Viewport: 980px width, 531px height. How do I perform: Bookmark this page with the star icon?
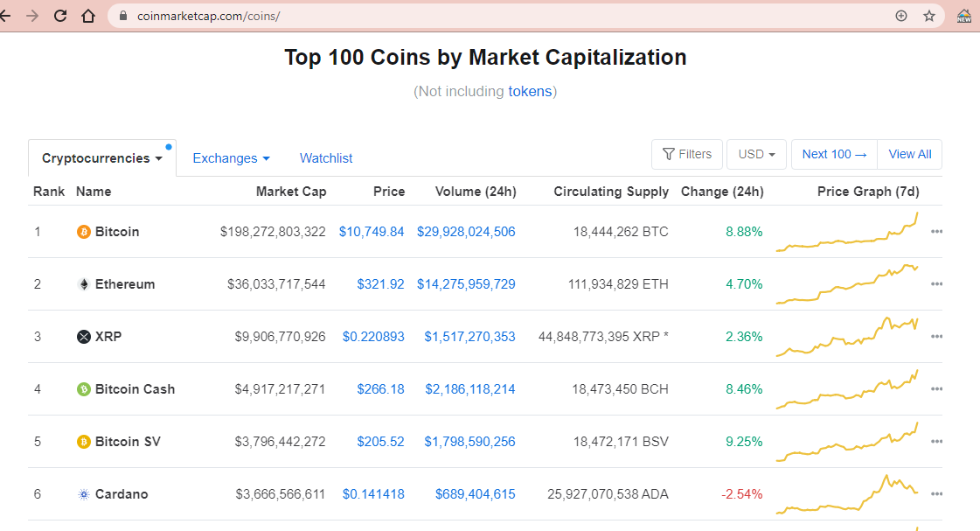pyautogui.click(x=929, y=16)
